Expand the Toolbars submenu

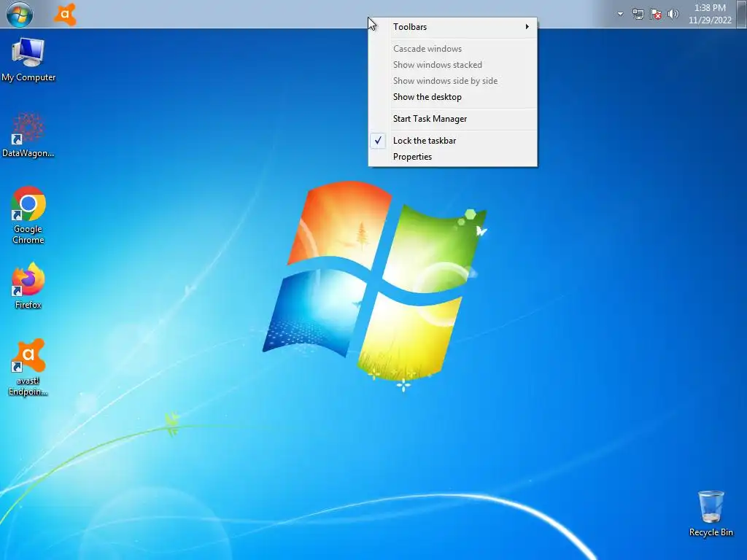pos(453,27)
